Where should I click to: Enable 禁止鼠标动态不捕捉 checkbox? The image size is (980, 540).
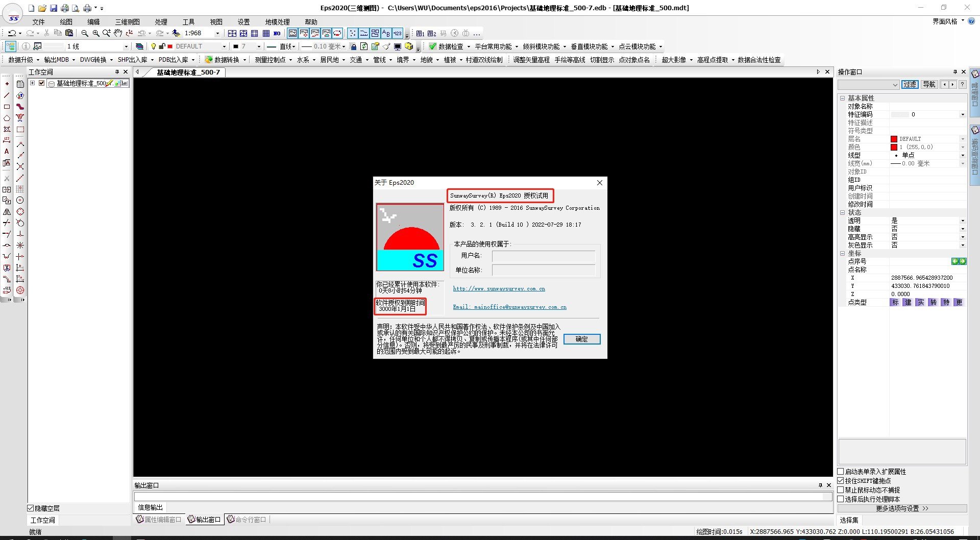point(841,490)
